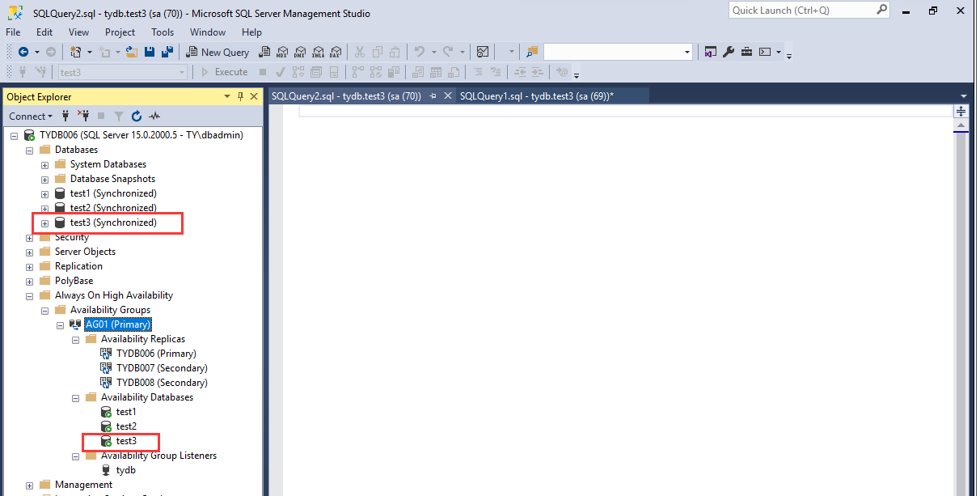980x496 pixels.
Task: Collapse the Availability Group Listeners folder
Action: pyautogui.click(x=76, y=456)
